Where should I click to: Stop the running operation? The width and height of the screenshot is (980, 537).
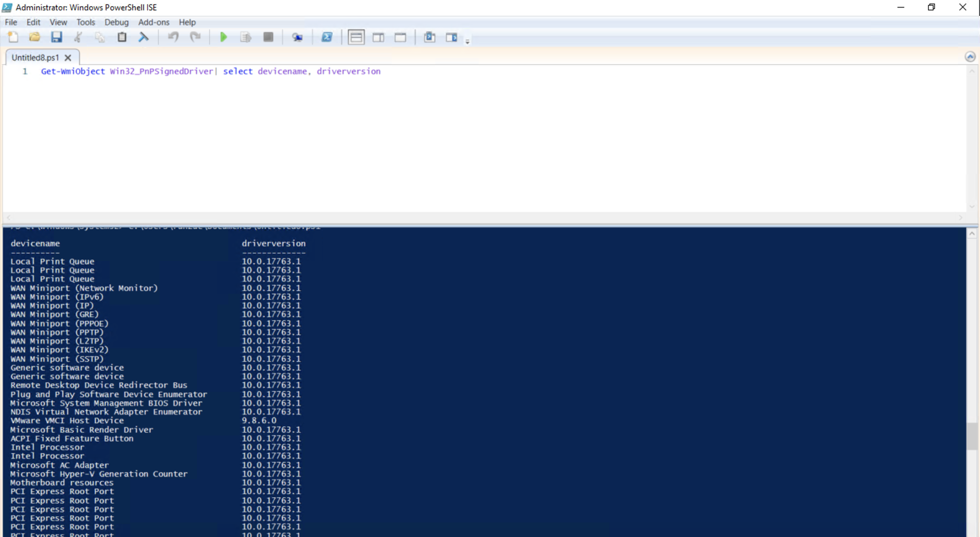tap(268, 37)
